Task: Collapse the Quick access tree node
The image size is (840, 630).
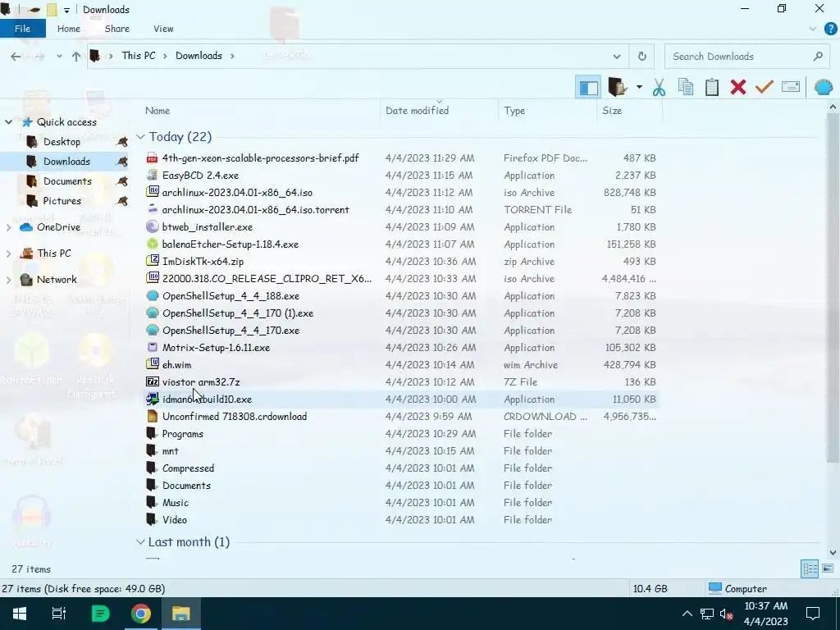Action: pos(8,122)
